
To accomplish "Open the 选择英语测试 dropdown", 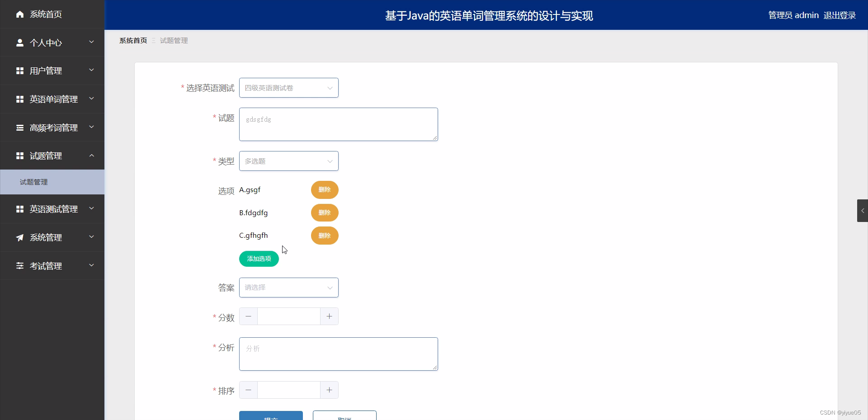I will [x=288, y=88].
